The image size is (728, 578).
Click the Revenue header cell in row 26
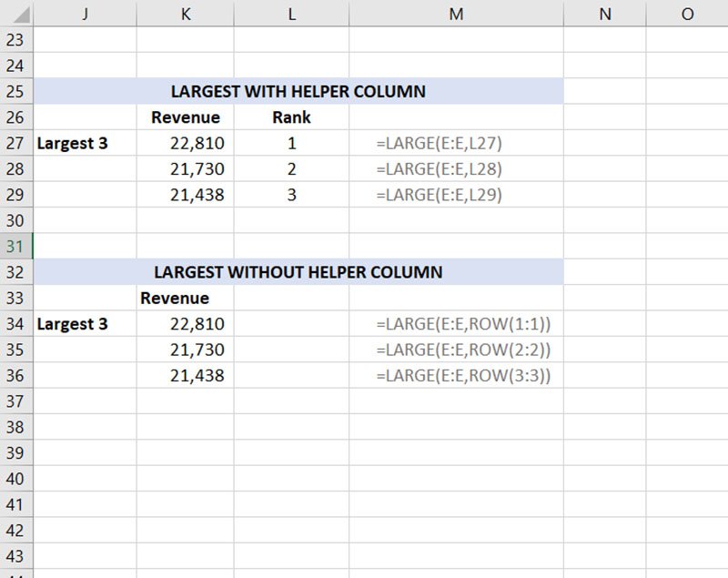(x=186, y=117)
